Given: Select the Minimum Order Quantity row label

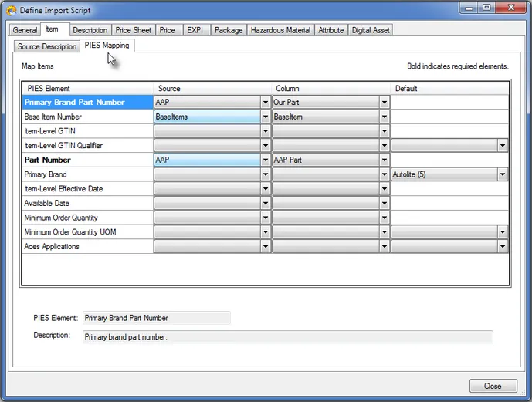Looking at the screenshot, I should pos(87,218).
